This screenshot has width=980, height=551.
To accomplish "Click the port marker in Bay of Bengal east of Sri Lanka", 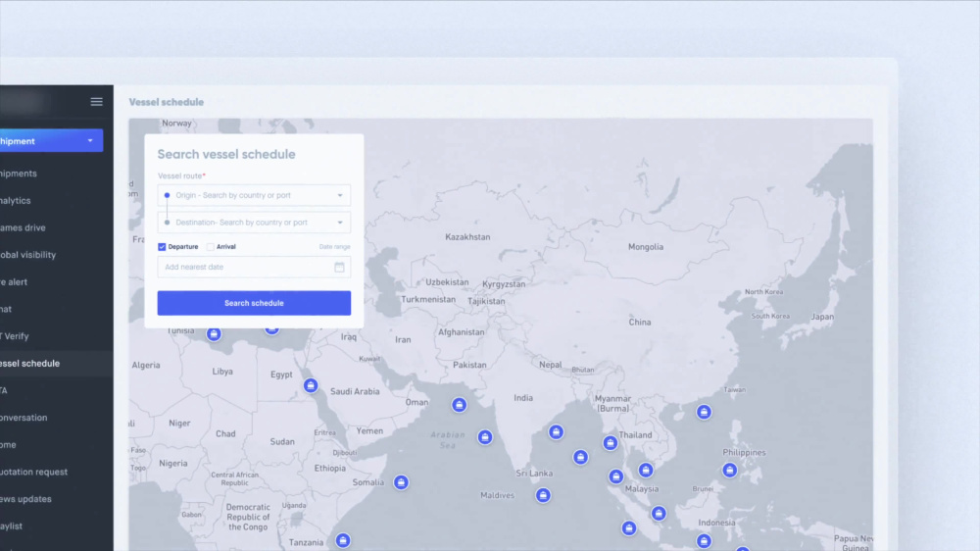I will [x=580, y=457].
